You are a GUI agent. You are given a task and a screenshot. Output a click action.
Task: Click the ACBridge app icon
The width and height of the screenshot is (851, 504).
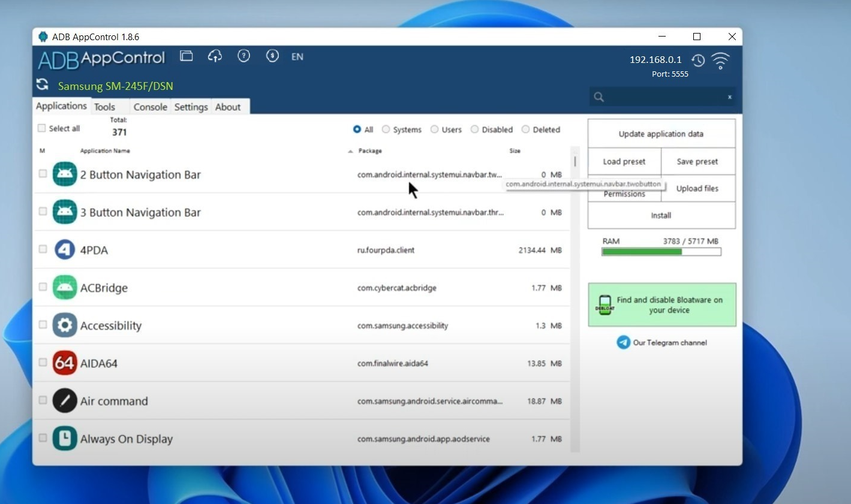[65, 288]
